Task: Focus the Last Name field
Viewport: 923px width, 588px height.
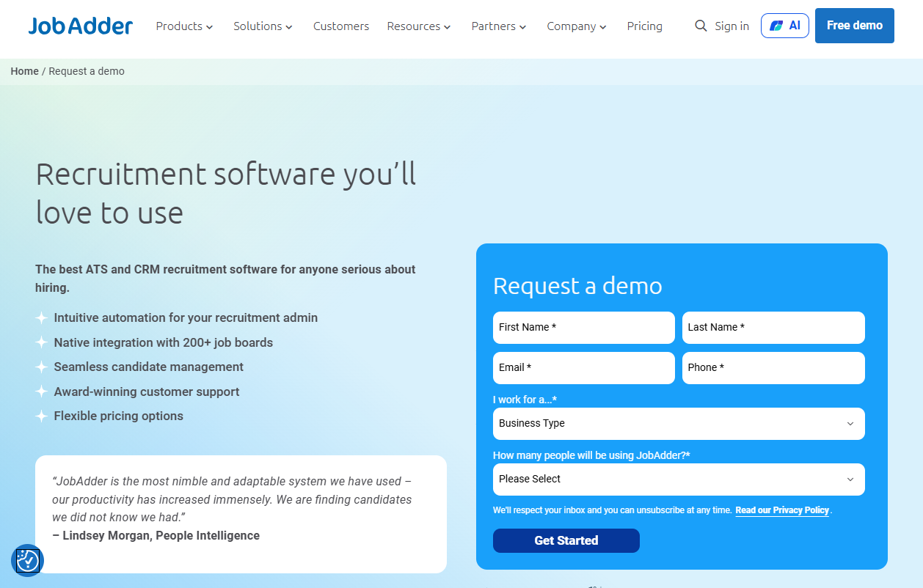Action: [x=773, y=328]
